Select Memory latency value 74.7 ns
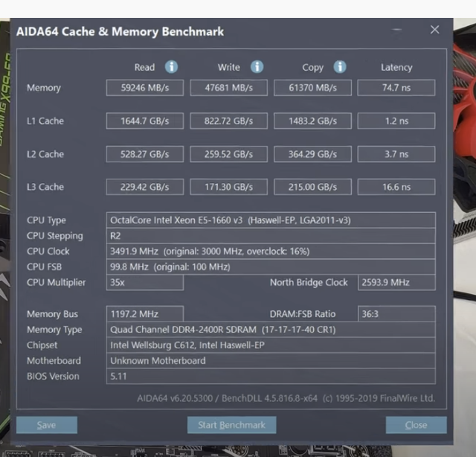The image size is (476, 457). coord(396,88)
